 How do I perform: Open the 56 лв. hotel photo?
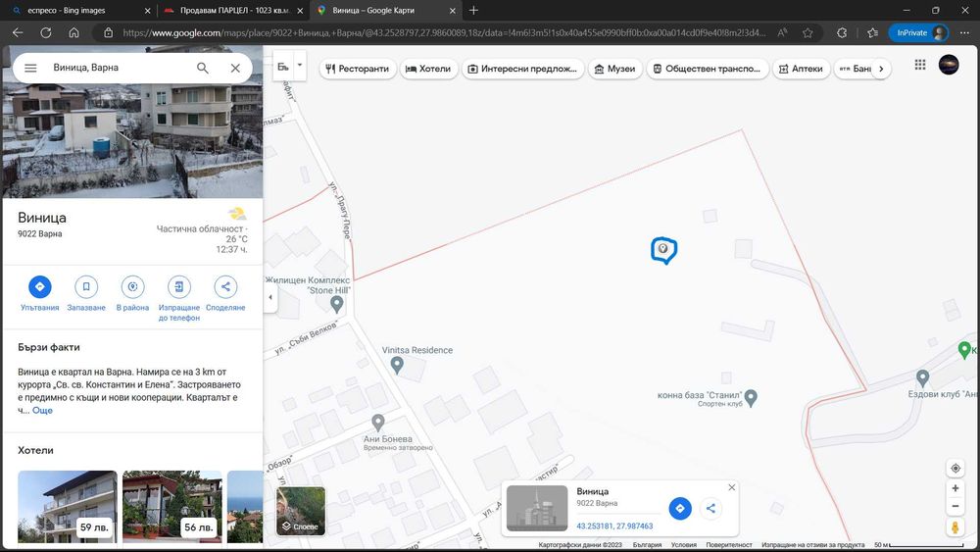tap(171, 506)
